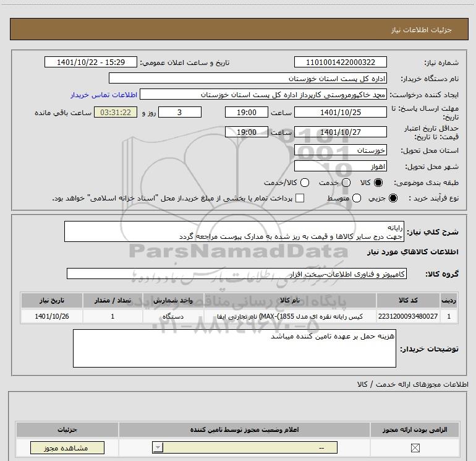The height and width of the screenshot is (461, 476).
Task: Click the نام کالا column header
Action: click(290, 300)
